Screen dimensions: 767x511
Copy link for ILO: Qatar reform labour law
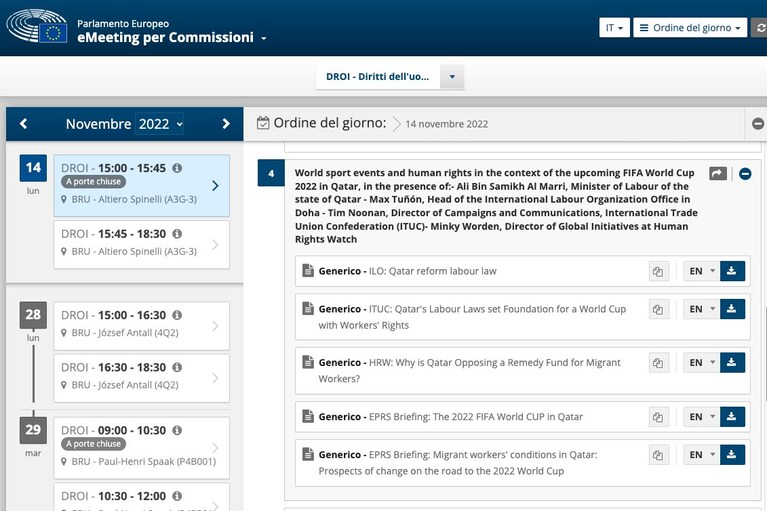(658, 271)
